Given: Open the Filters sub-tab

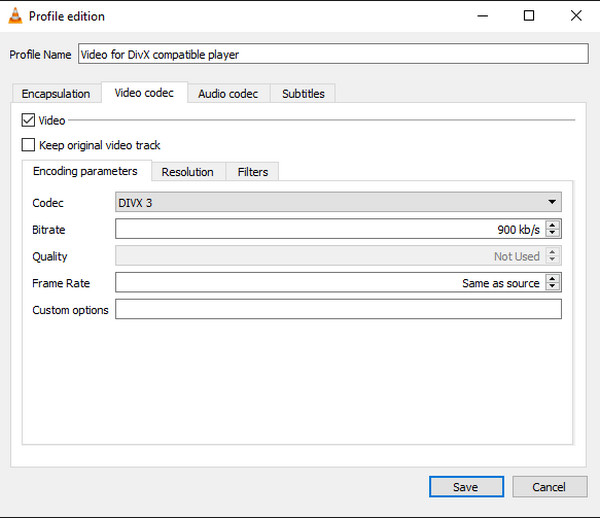Looking at the screenshot, I should (x=253, y=172).
